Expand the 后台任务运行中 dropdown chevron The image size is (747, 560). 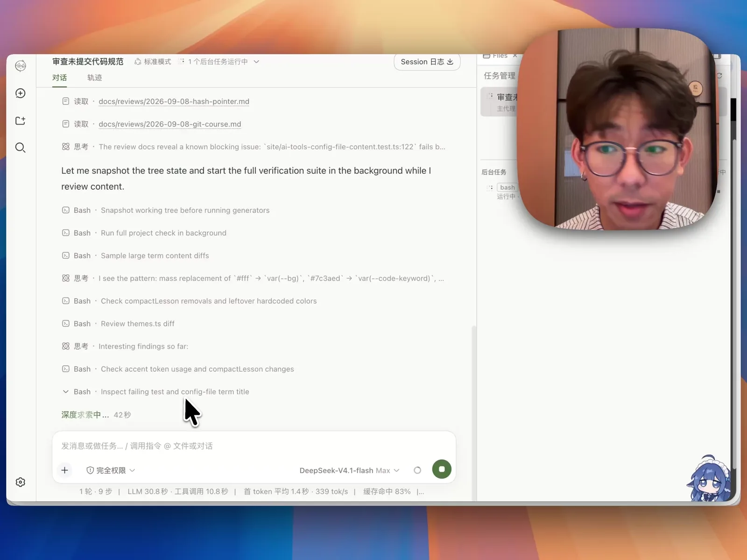point(256,62)
